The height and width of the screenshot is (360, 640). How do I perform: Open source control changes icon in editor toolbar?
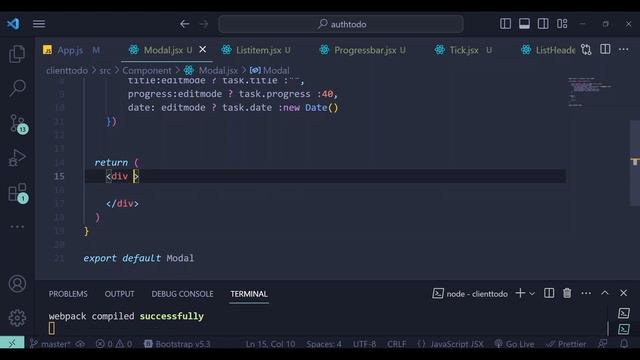[586, 50]
